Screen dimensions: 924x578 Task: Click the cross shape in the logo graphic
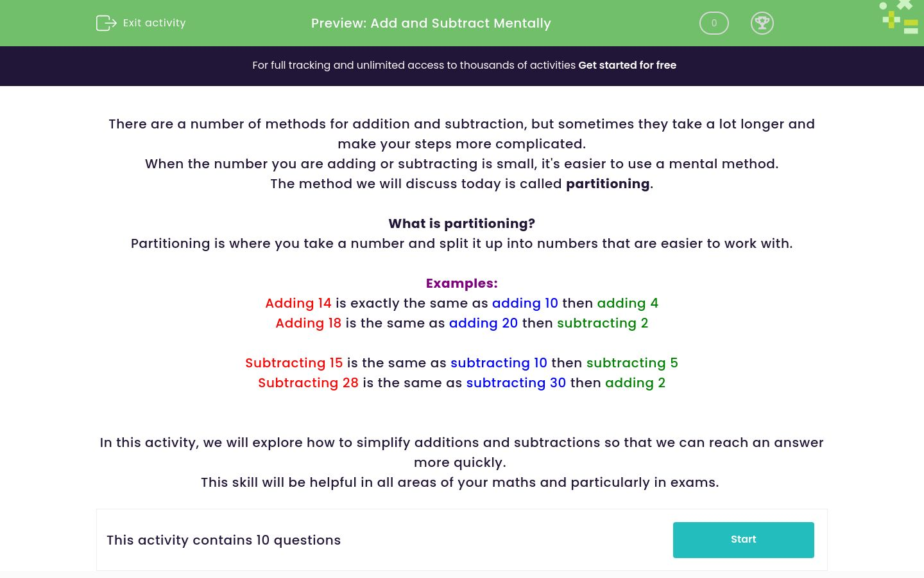[x=905, y=4]
